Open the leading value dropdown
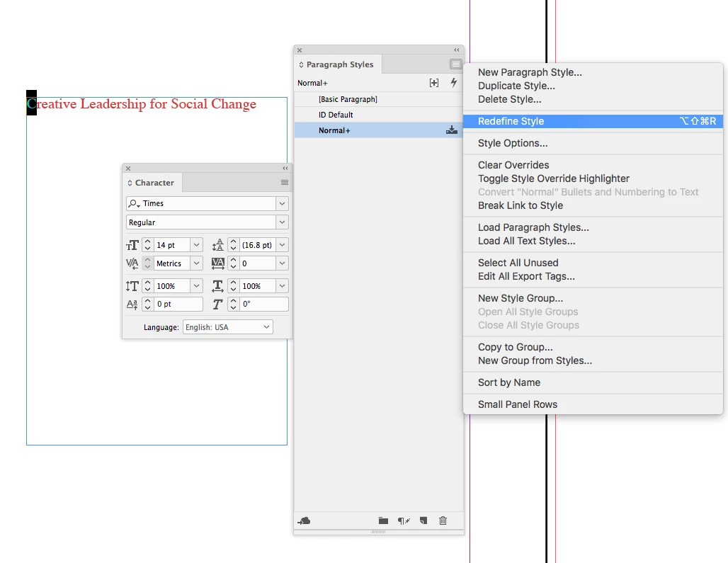The image size is (728, 563). click(282, 244)
